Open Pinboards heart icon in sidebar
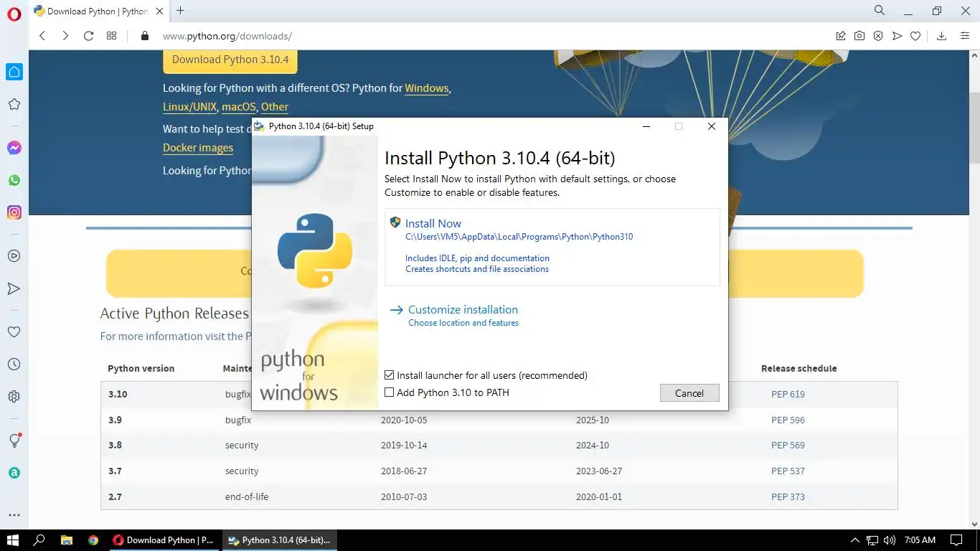 [x=14, y=332]
